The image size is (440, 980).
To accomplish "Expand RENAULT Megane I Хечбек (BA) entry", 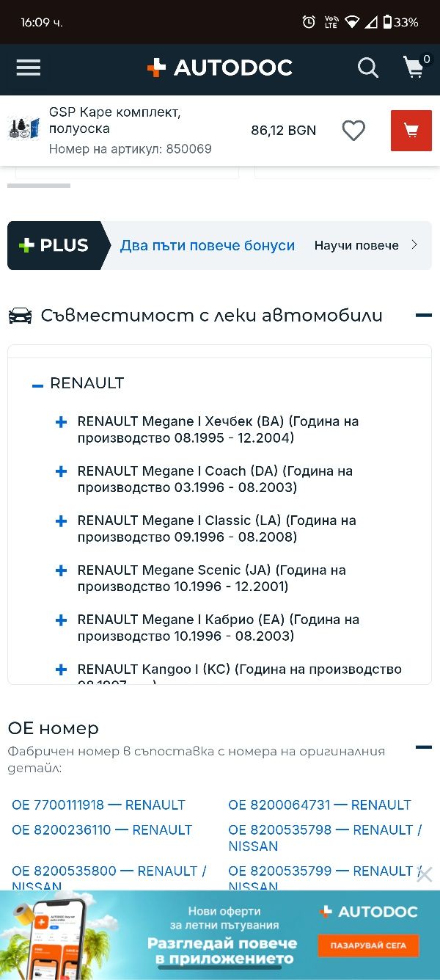I will pos(62,422).
